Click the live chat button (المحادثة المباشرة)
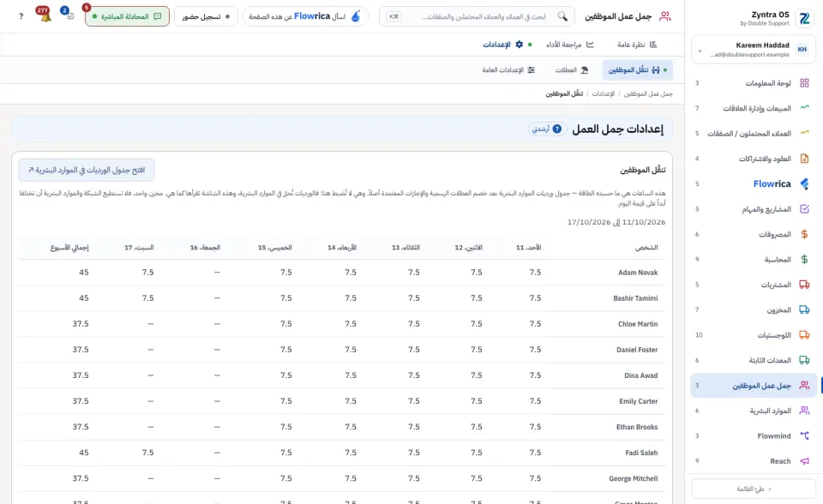Screen dimensions: 823x504 point(127,16)
